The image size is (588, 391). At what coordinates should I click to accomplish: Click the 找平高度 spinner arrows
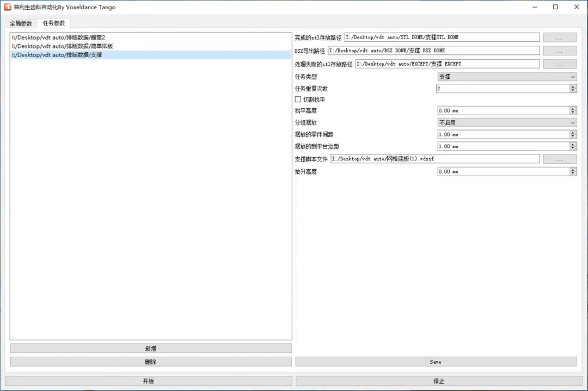point(573,111)
